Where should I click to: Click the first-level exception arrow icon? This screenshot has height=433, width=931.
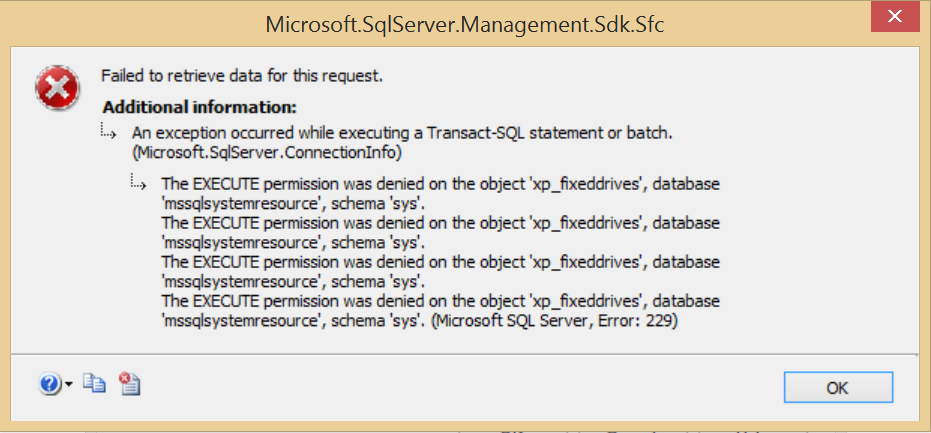click(109, 132)
